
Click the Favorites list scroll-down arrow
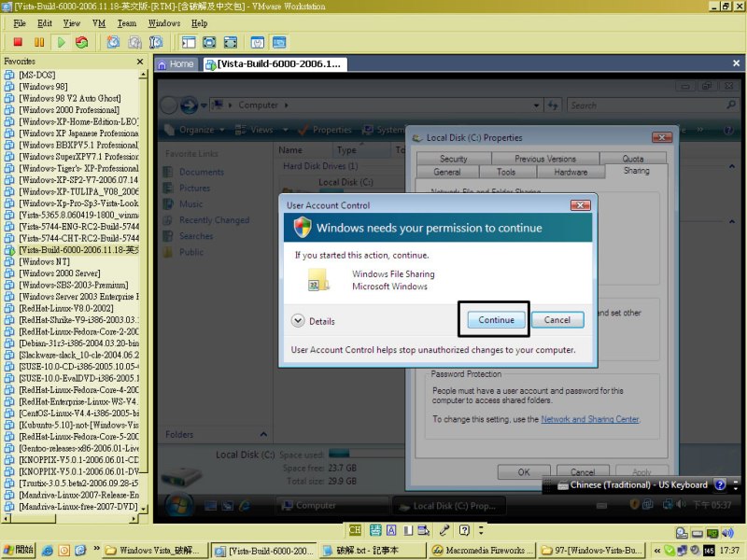[143, 509]
